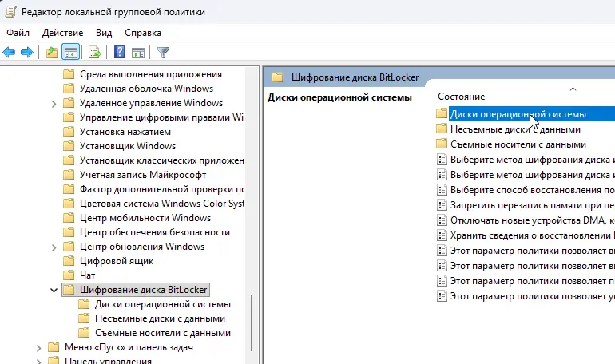
Task: Click the Export list toolbar icon
Action: pyautogui.click(x=94, y=53)
